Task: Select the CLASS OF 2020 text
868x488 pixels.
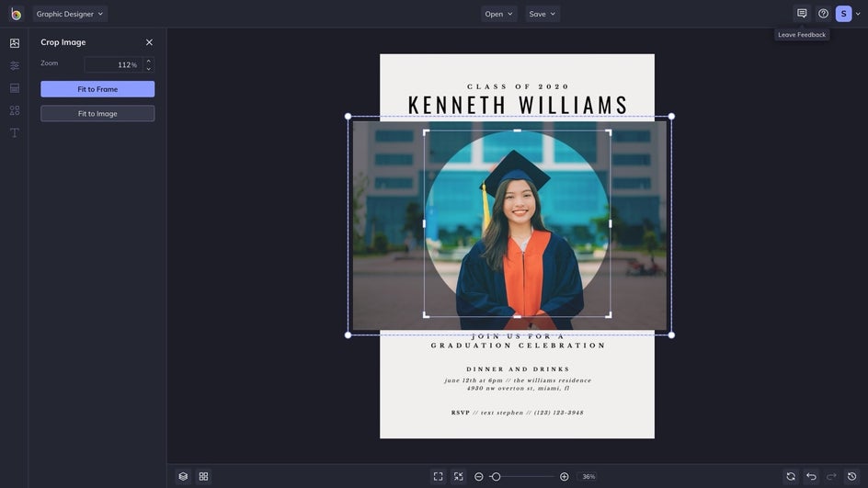Action: tap(518, 86)
